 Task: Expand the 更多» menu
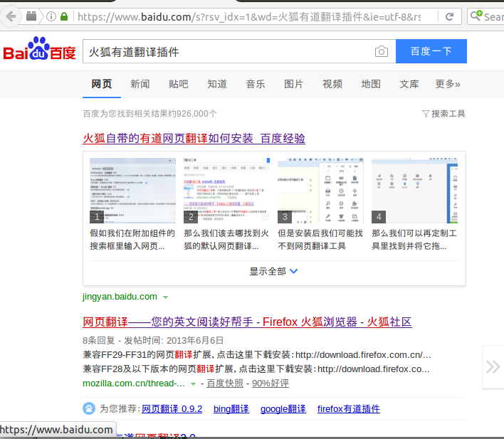click(x=448, y=84)
